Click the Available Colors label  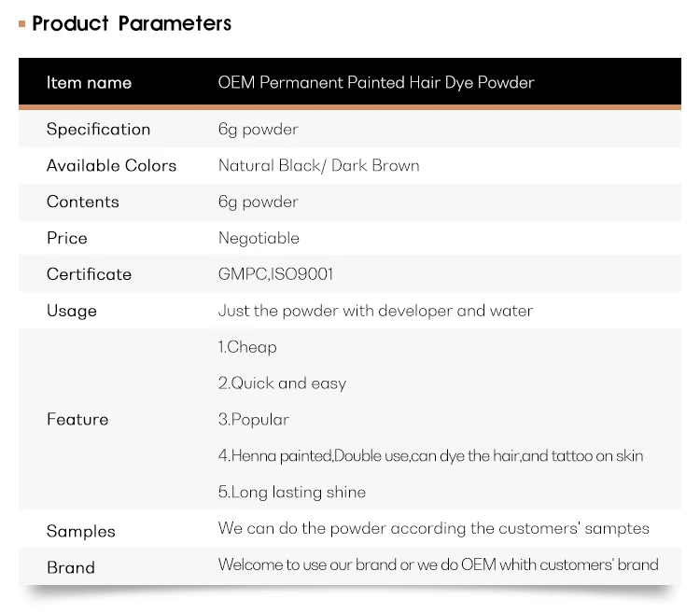[111, 166]
